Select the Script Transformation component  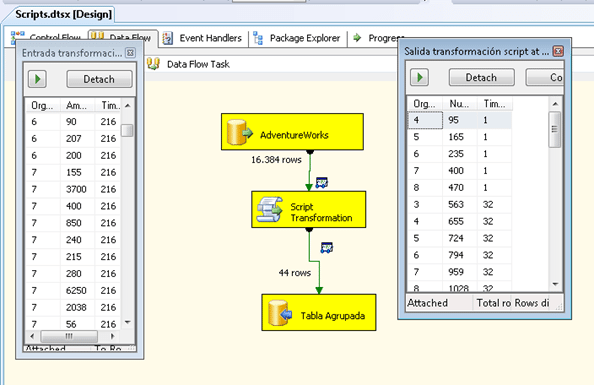tap(309, 209)
